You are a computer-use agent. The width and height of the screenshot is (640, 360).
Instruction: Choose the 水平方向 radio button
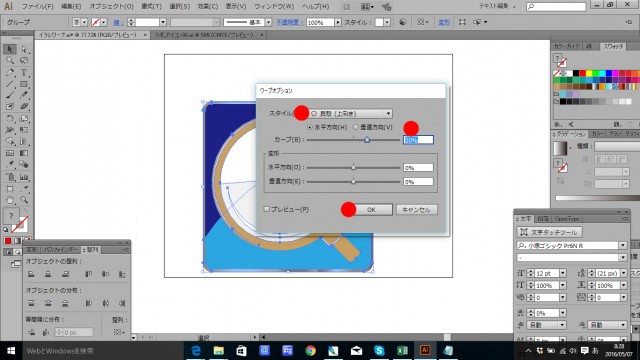310,127
